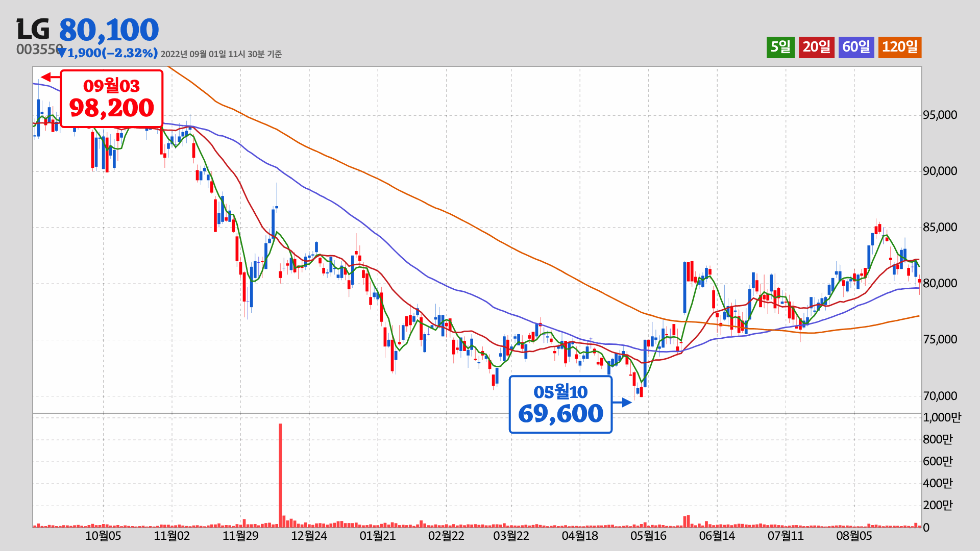Click the 09월03 98,200 high callout box

(111, 98)
